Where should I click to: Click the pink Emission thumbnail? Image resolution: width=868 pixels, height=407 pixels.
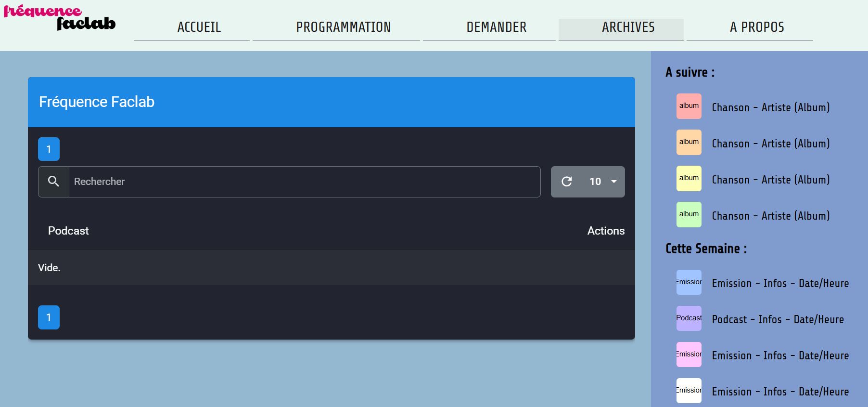click(689, 354)
